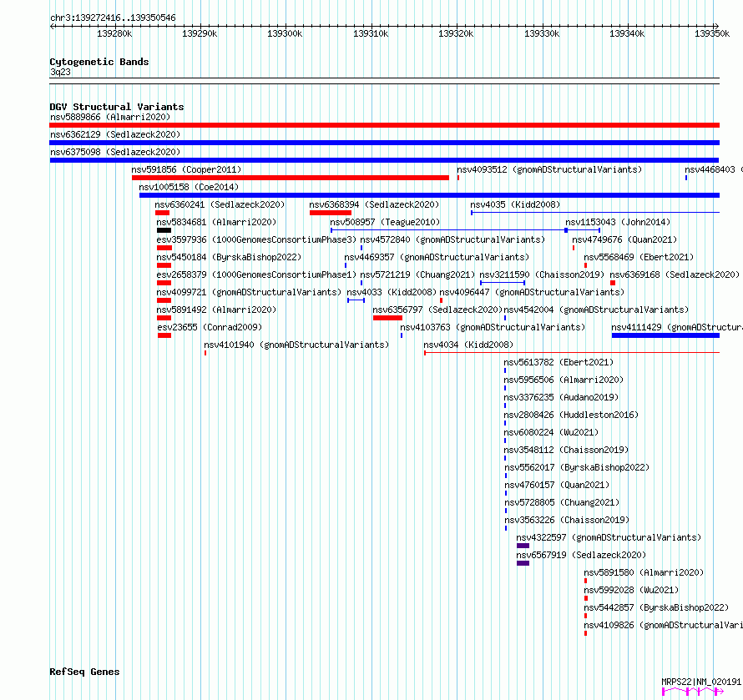
Task: Click nsv4572840 (gnomADStructuralVariants) label
Action: [x=452, y=239]
